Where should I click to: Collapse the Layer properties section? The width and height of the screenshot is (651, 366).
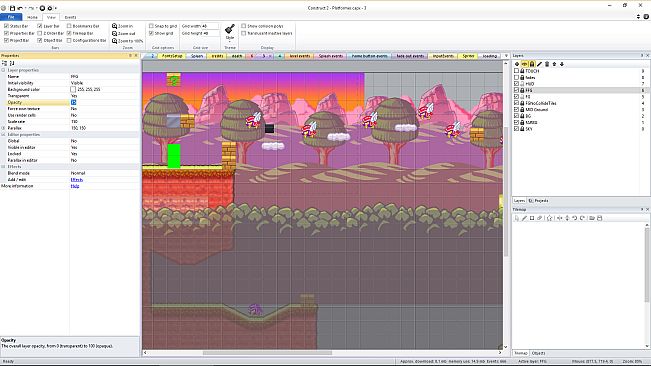3,70
